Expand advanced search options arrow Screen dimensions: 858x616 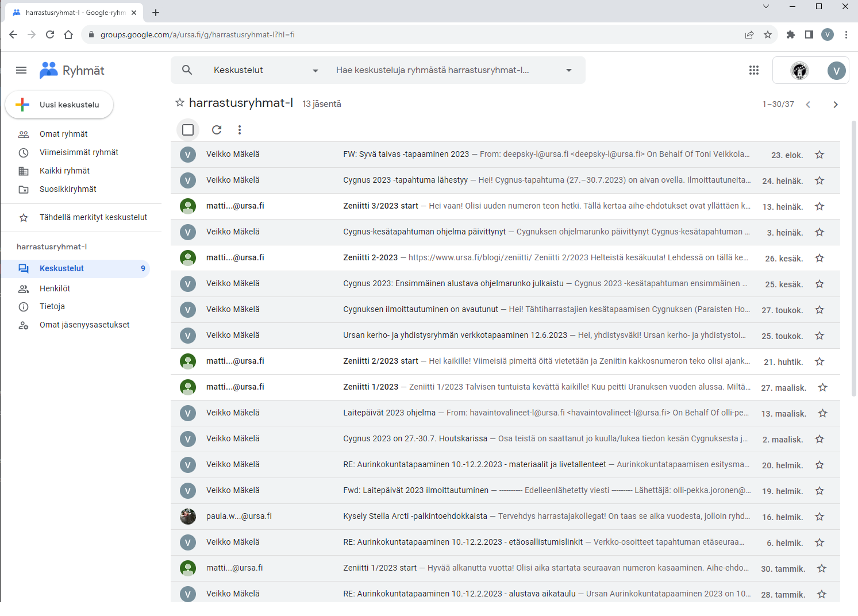point(568,70)
